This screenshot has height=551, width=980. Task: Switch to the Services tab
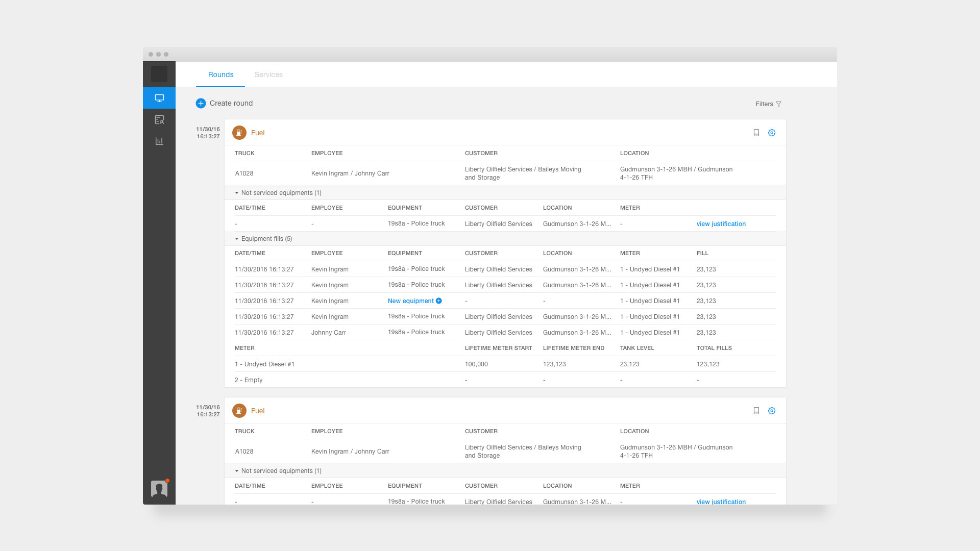(x=268, y=74)
